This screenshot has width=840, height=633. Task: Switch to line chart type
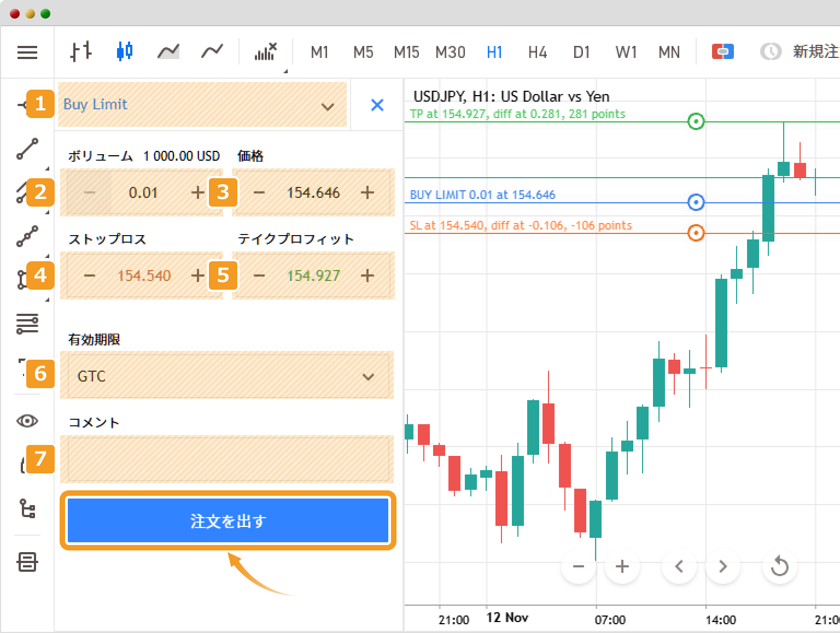(x=212, y=51)
